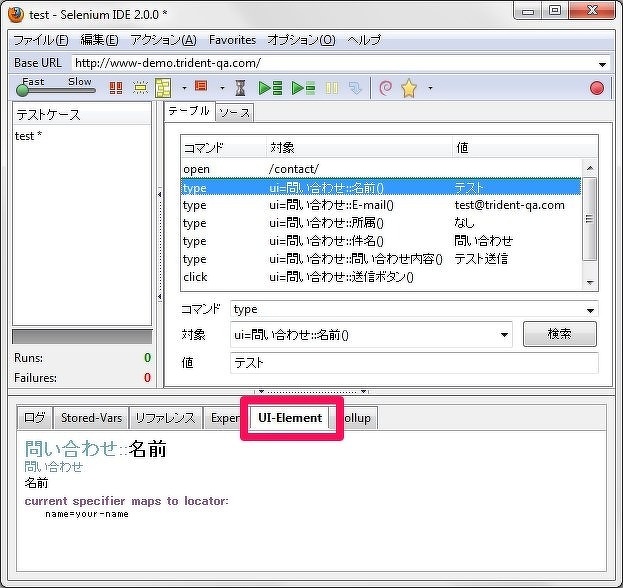Image resolution: width=623 pixels, height=588 pixels.
Task: Open the 対象 target dropdown arrow
Action: coord(503,335)
